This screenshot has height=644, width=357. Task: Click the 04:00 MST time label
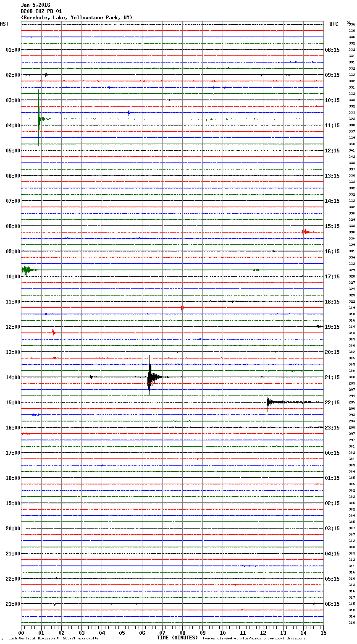[13, 126]
